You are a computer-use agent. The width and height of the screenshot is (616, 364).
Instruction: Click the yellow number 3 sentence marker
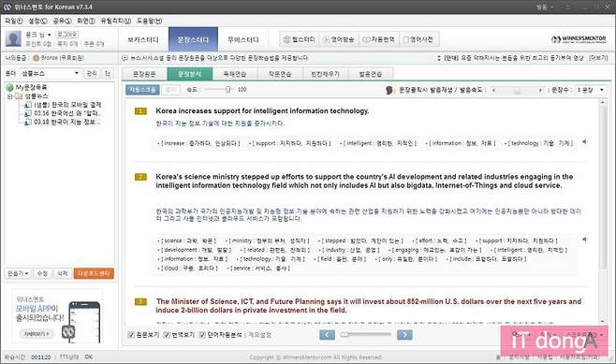point(140,301)
